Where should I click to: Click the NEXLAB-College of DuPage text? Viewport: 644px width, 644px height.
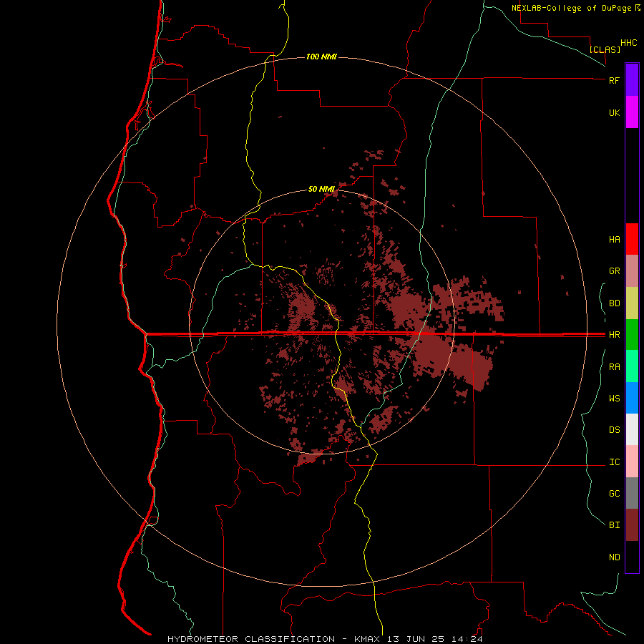pos(571,8)
